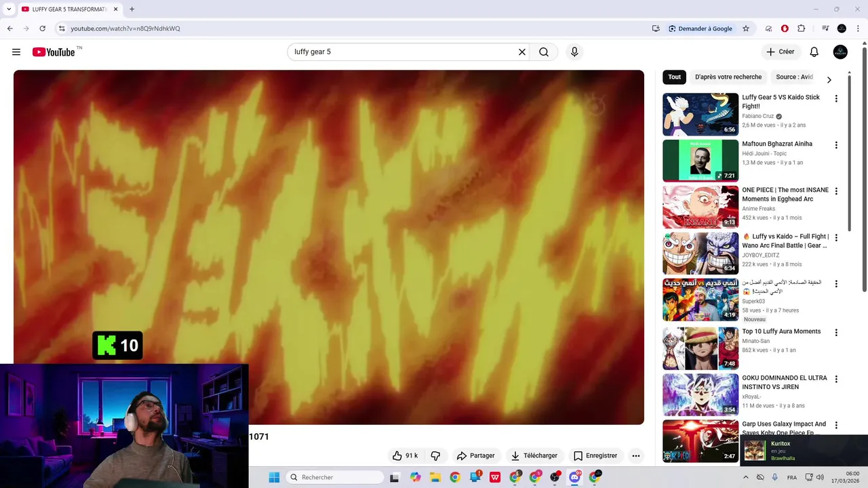Click the Partager button
Image resolution: width=868 pixels, height=488 pixels.
tap(475, 455)
